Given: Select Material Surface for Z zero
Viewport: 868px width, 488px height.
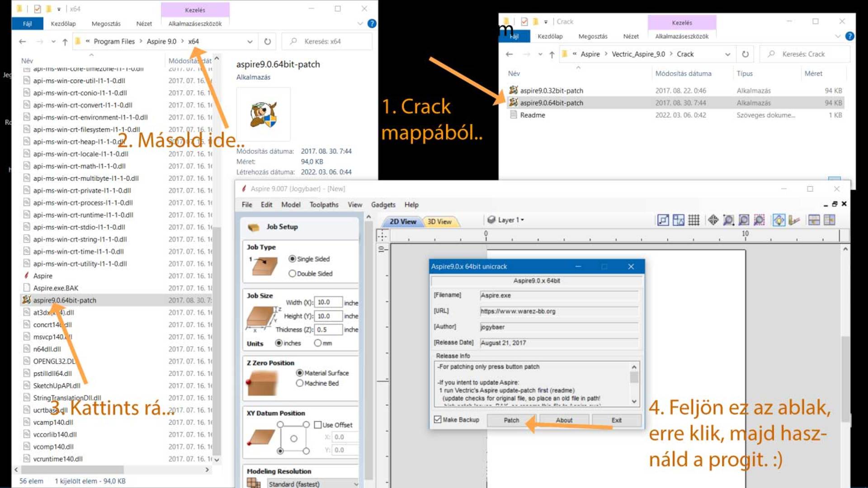Looking at the screenshot, I should coord(299,373).
